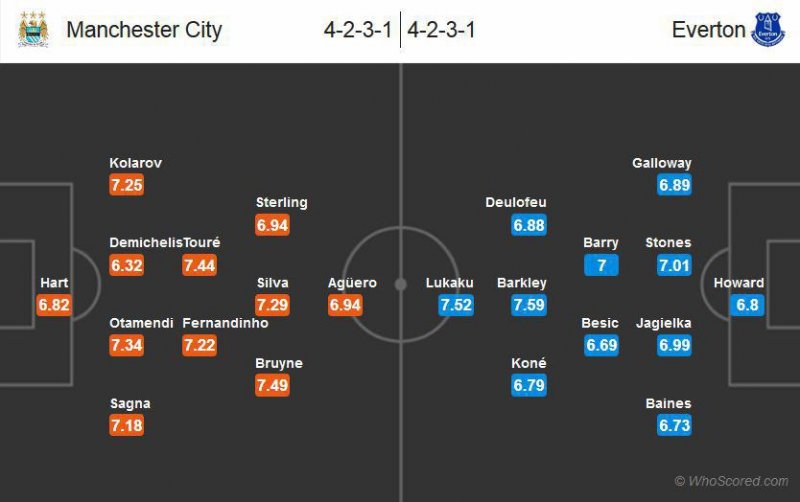Click the Manchester City club crest
Viewport: 800px width, 502px height.
(33, 29)
